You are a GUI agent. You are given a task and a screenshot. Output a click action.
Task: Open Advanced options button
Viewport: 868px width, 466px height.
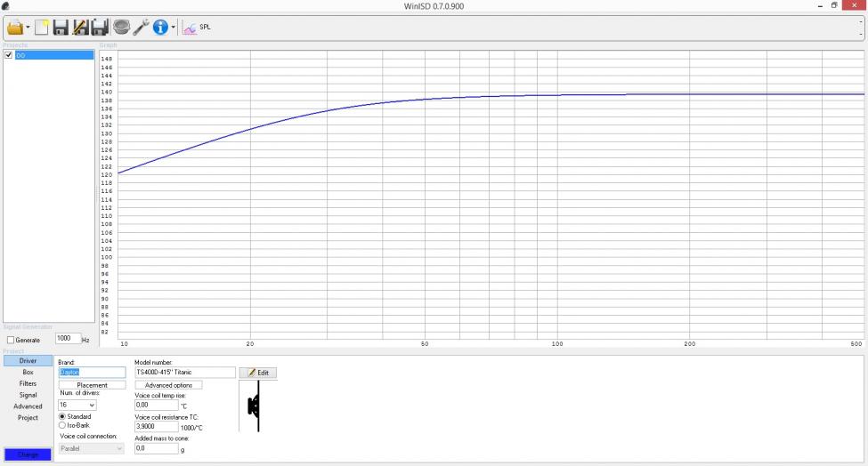point(168,385)
